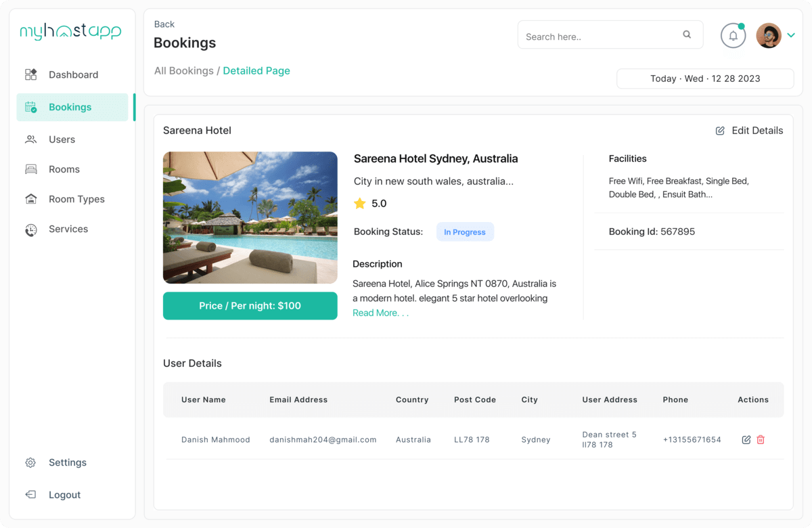
Task: Click the User Name column header
Action: point(204,400)
